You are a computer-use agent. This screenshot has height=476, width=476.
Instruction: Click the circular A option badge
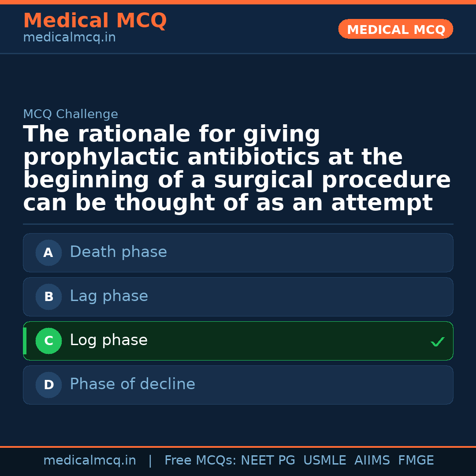point(48,253)
